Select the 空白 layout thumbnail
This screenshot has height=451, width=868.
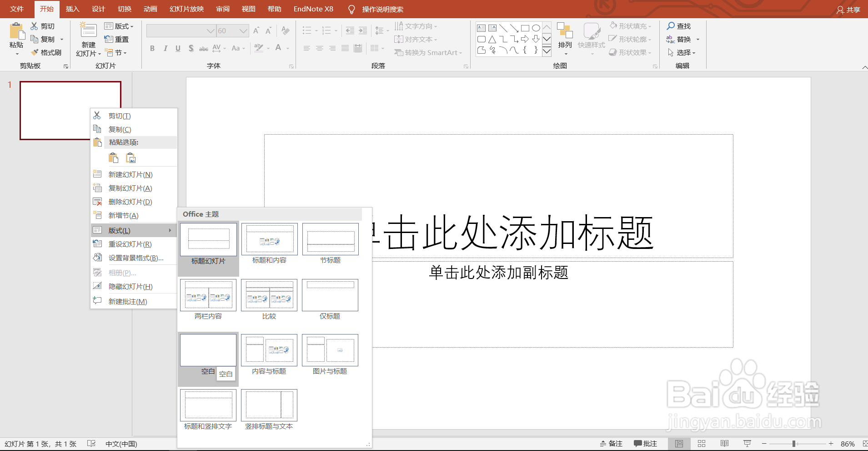pos(208,350)
